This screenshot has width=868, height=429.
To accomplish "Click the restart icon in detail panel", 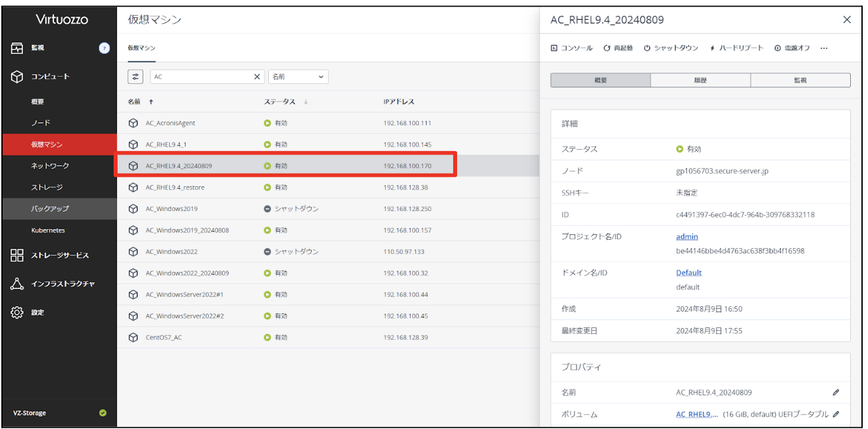I will click(x=607, y=48).
